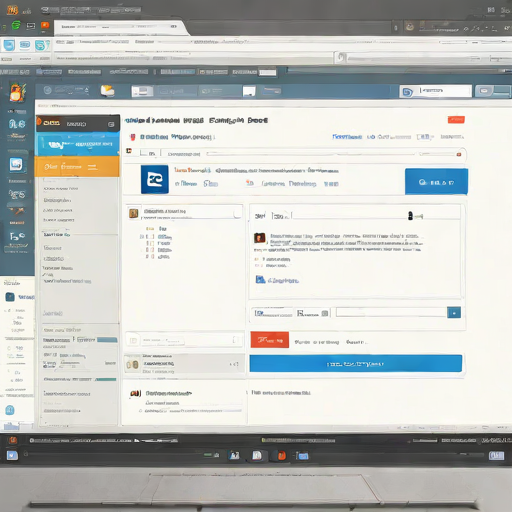Click the blue icon link below the paragraph
Viewport: 512px width, 512px height.
[x=277, y=280]
